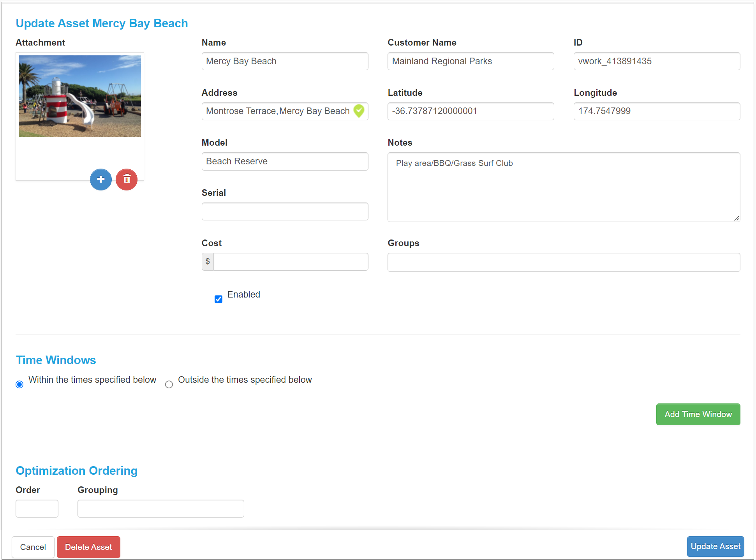
Task: Select 'Outside the times specified below' radio
Action: point(169,384)
